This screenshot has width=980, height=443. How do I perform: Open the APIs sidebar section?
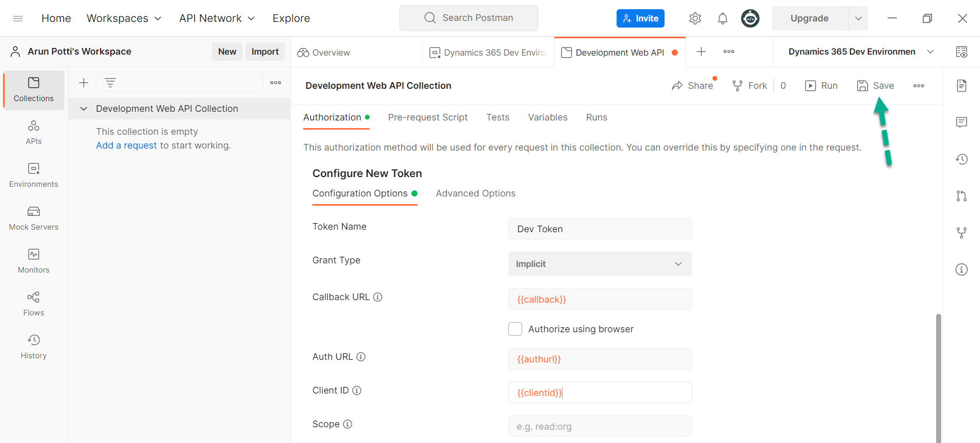coord(34,133)
